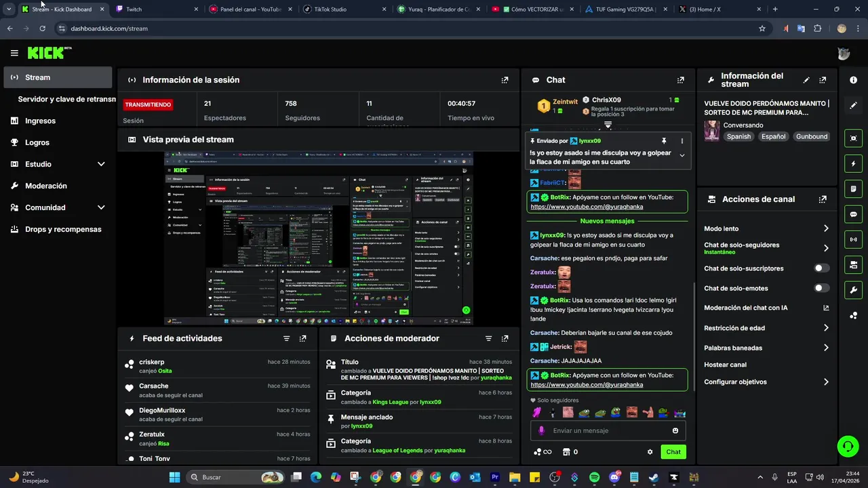Toggle Chat de solo-emotes switch
Screen dimensions: 868x488
click(x=821, y=288)
